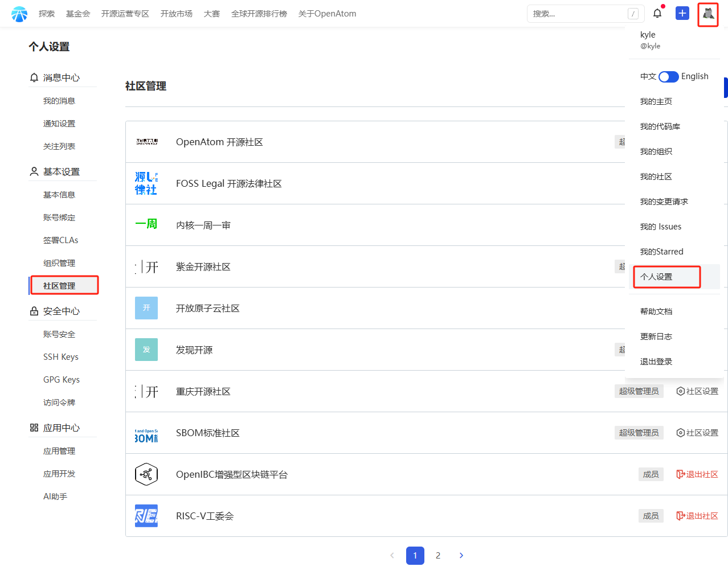Open 更新日志 from user dropdown
Screen dimensions: 728x587
pos(656,336)
